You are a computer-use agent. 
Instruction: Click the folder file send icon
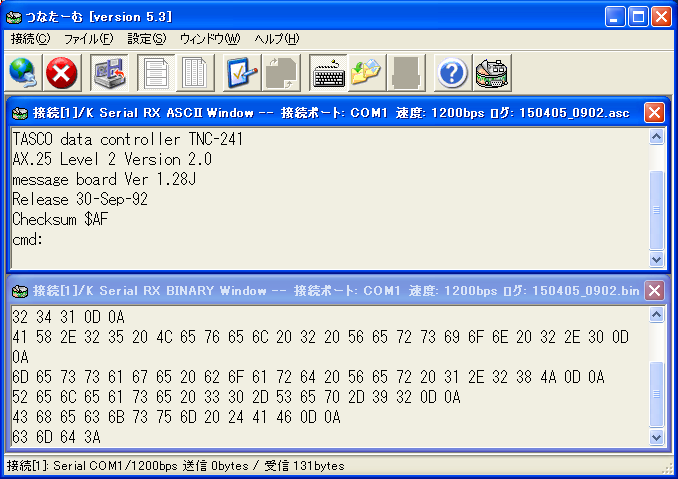click(367, 73)
